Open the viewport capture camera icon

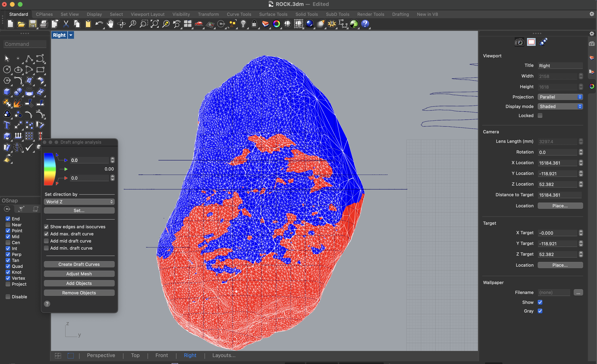[519, 42]
